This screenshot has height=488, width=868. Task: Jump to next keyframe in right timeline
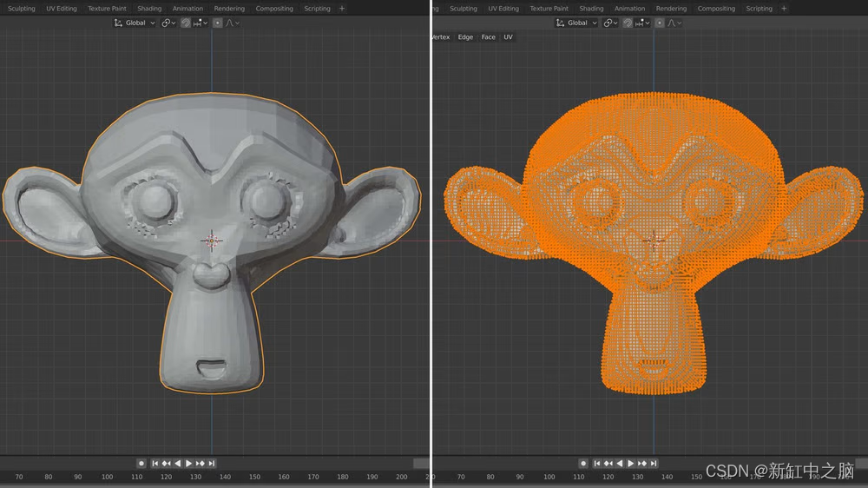click(x=642, y=463)
